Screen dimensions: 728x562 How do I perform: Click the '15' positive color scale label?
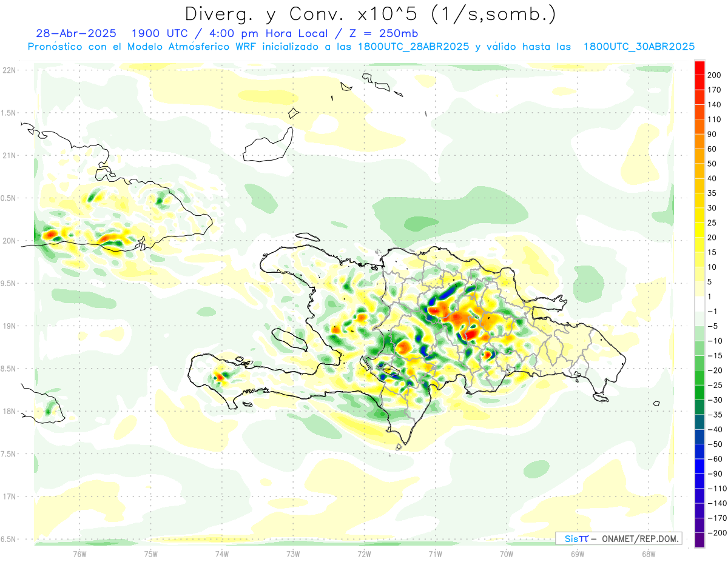pyautogui.click(x=712, y=252)
